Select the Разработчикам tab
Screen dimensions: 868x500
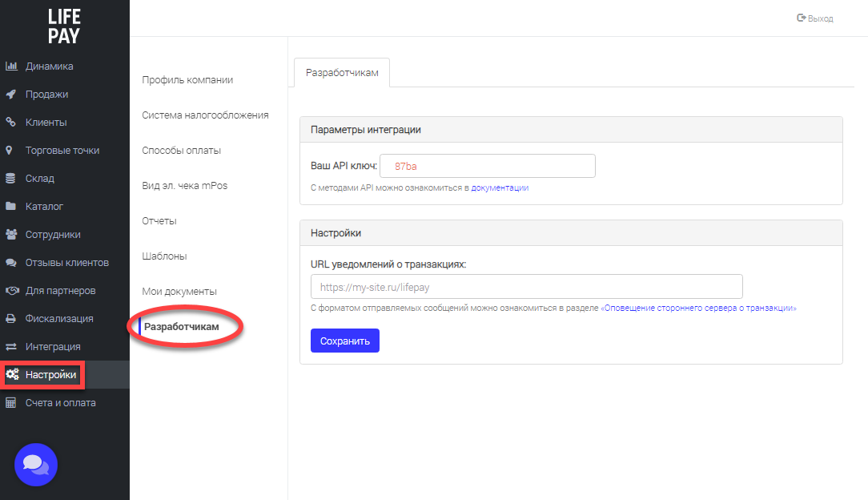(x=342, y=73)
